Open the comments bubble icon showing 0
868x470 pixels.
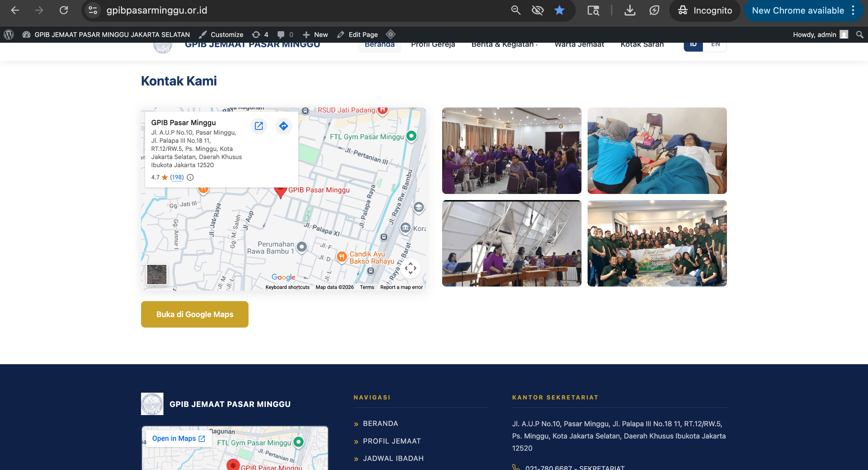[x=285, y=35]
